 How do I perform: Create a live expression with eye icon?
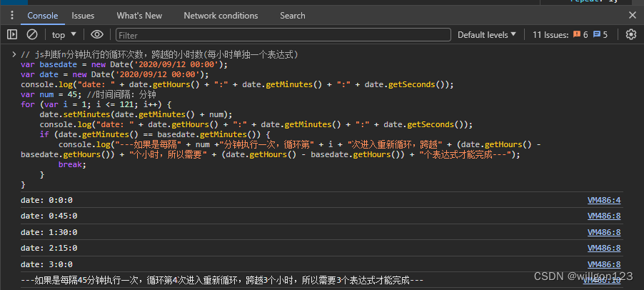coord(97,35)
